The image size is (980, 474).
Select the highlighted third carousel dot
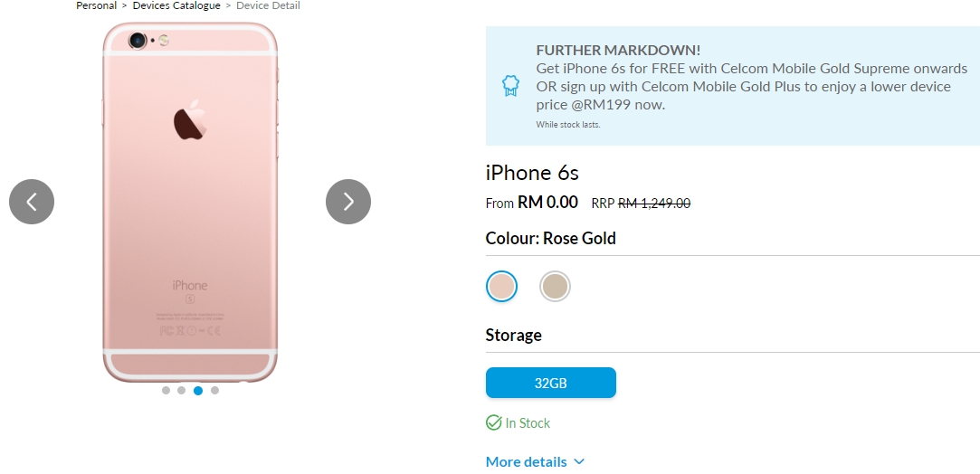[x=198, y=391]
